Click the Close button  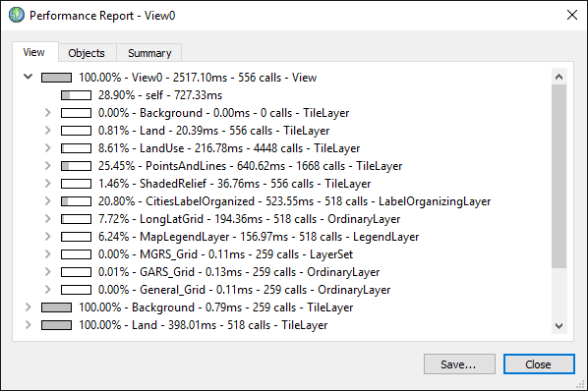tap(539, 364)
